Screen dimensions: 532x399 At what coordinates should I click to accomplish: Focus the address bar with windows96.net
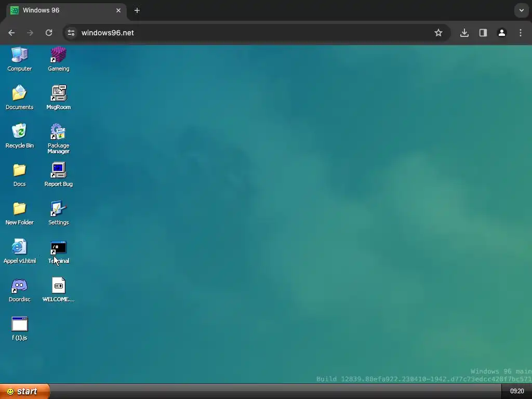[256, 33]
